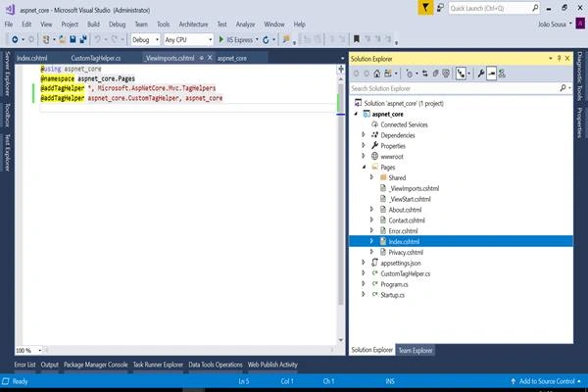Open the Any CPU platform dropdown
This screenshot has height=392, width=588.
click(188, 40)
